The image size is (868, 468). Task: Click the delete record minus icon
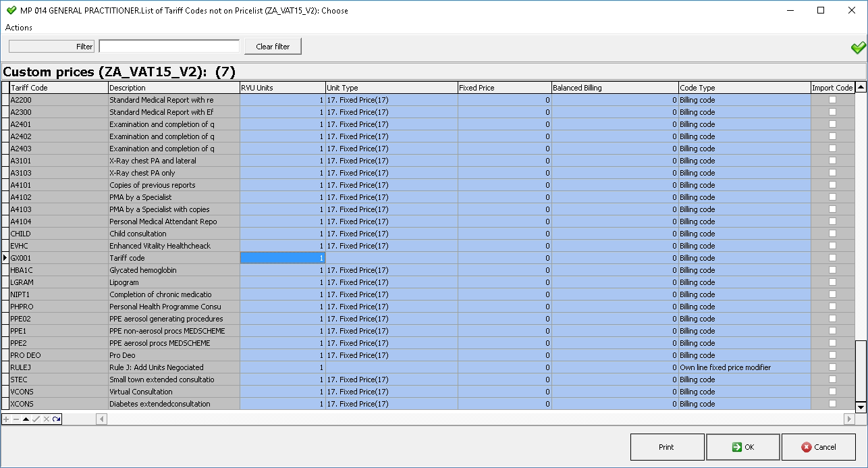16,419
